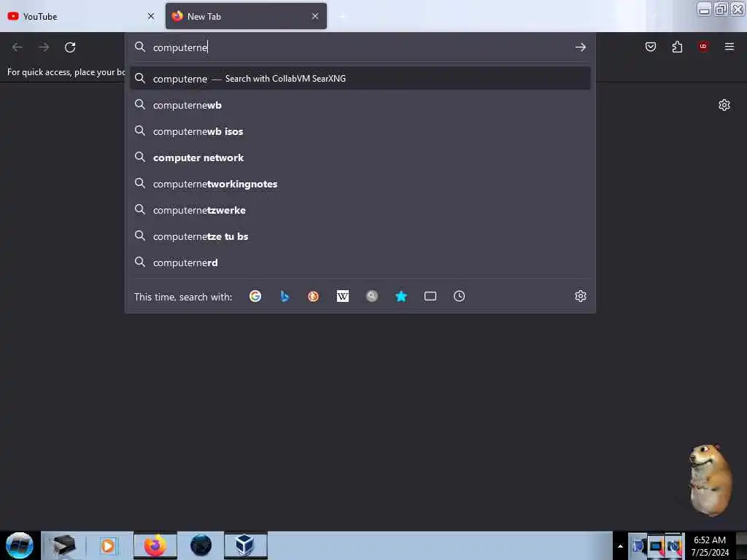747x560 pixels.
Task: Close the New Tab tab
Action: (x=315, y=16)
